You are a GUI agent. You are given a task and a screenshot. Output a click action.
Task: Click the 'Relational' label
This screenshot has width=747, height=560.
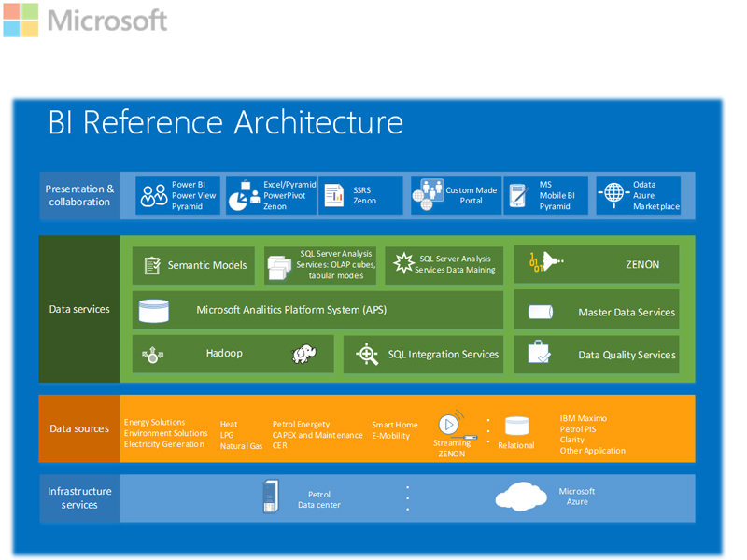(x=516, y=446)
